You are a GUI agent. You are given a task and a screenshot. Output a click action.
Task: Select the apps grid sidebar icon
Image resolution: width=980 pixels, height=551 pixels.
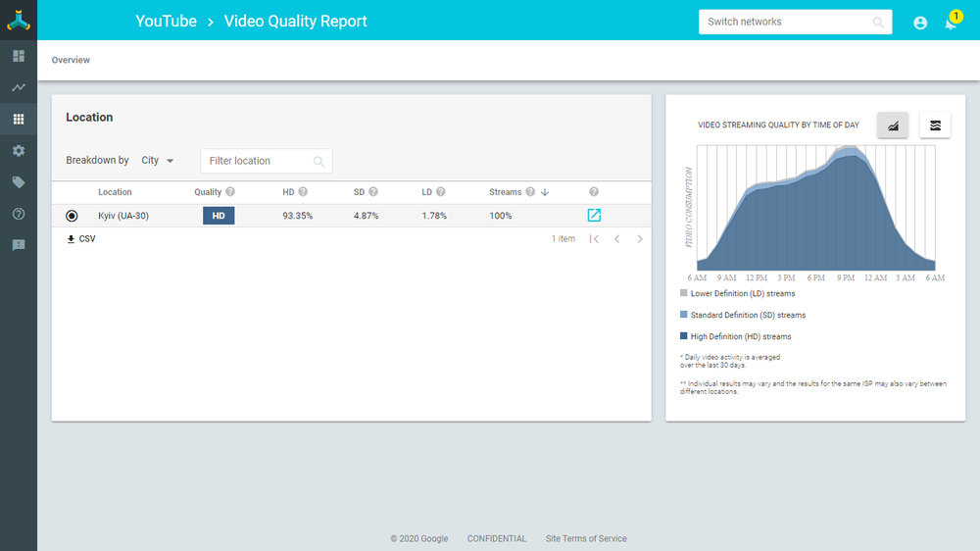pyautogui.click(x=19, y=120)
